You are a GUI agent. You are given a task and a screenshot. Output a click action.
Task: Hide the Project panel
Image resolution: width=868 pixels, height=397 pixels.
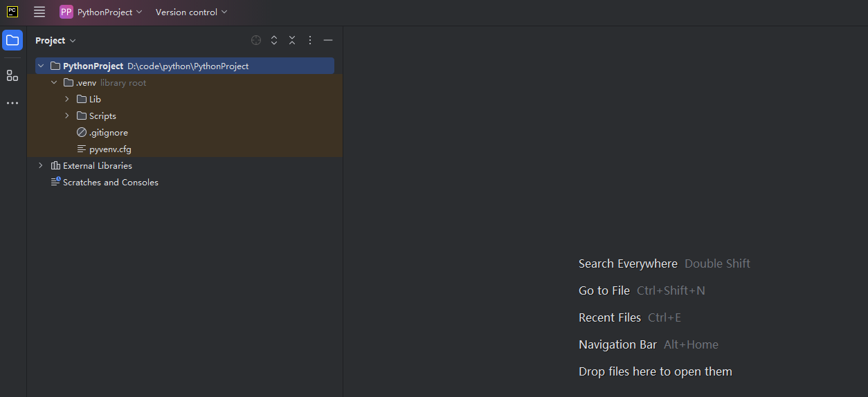pos(328,40)
